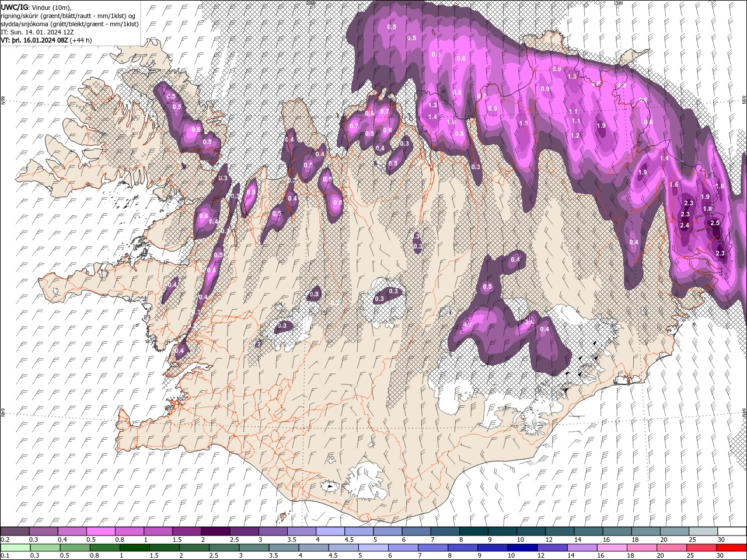Pick the darkest green 1–1.5 swatch in bottom legend row
Viewport: 747px width, 560px height.
coord(135,548)
